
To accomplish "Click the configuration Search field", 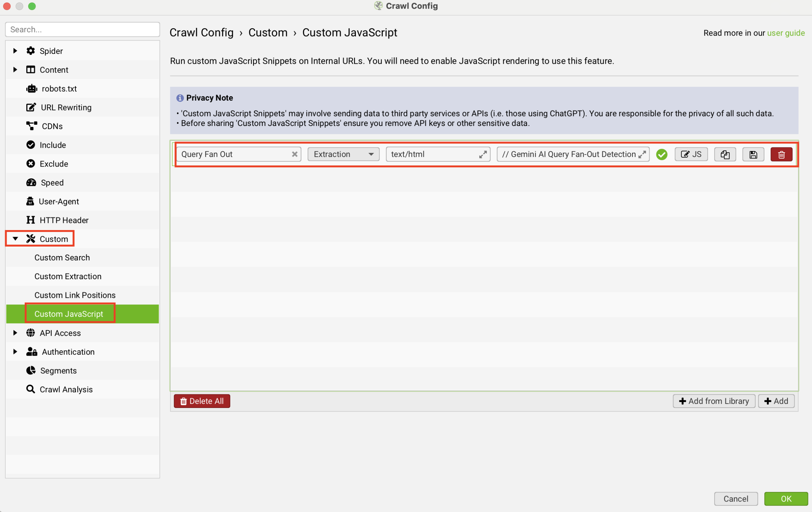I will pyautogui.click(x=82, y=30).
